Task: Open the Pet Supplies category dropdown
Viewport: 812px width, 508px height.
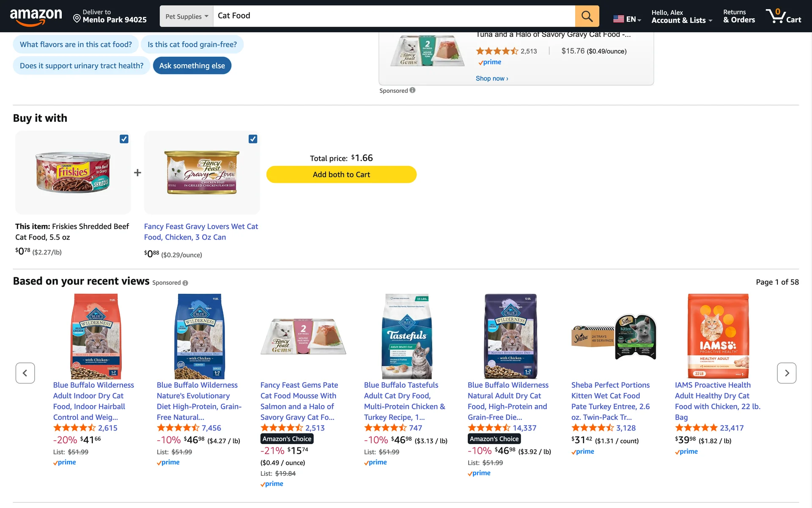Action: click(187, 16)
